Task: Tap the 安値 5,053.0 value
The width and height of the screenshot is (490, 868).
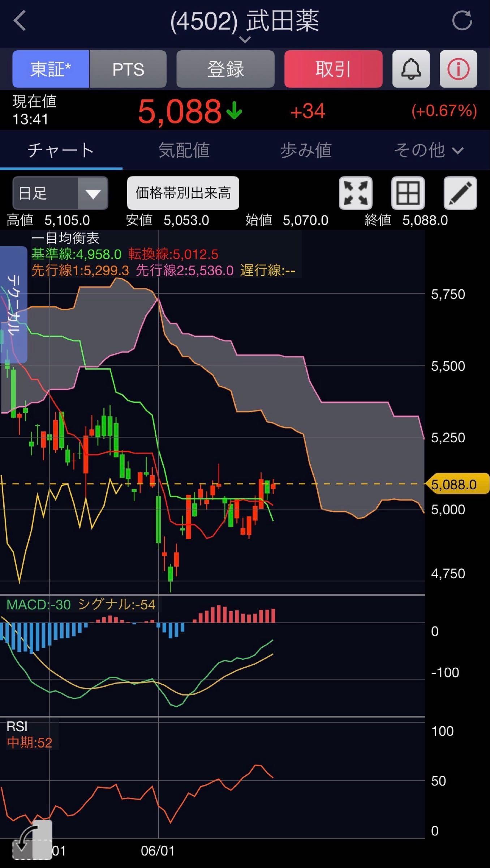Action: (168, 220)
